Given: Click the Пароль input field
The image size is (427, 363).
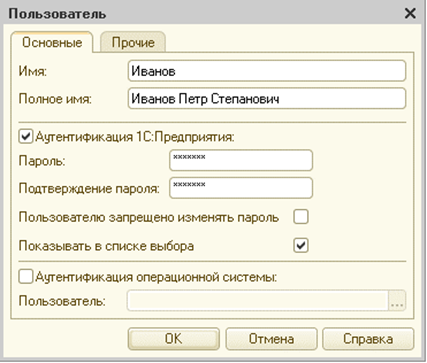Looking at the screenshot, I should 241,161.
